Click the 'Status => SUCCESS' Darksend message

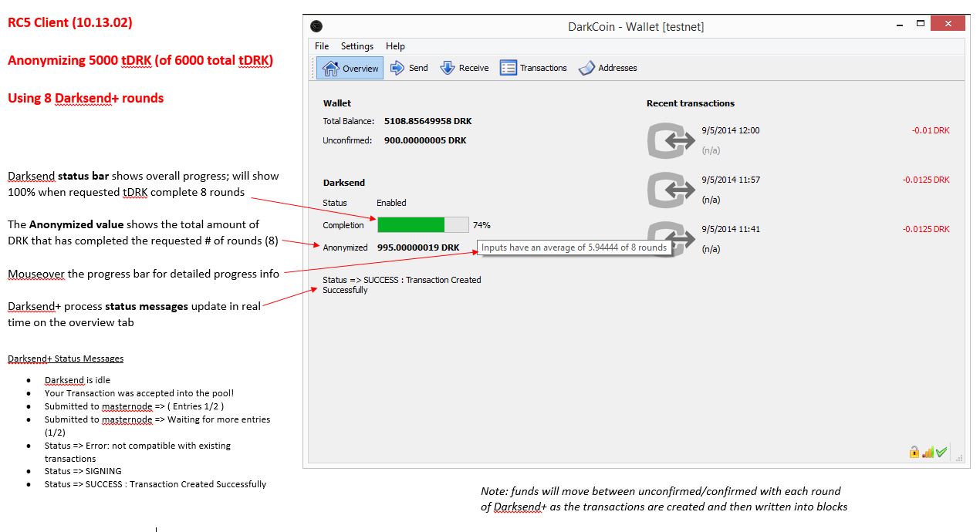[x=402, y=285]
